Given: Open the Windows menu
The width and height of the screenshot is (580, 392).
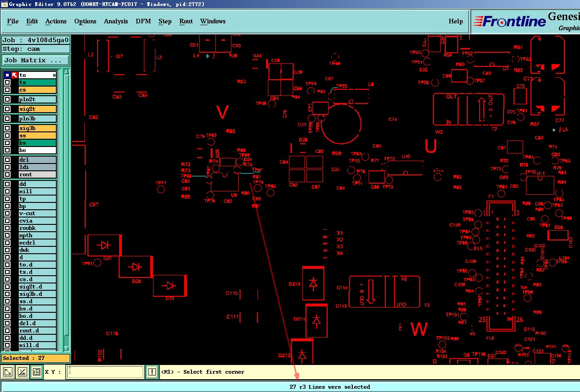Looking at the screenshot, I should 213,21.
